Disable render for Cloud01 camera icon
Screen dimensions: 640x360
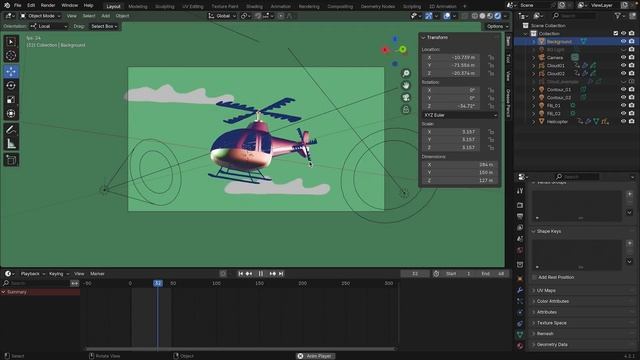tap(632, 65)
